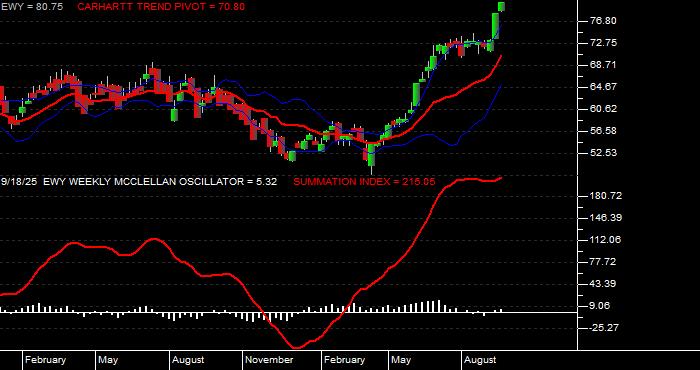
Task: Click the 9/18/25 date text
Action: click(18, 182)
